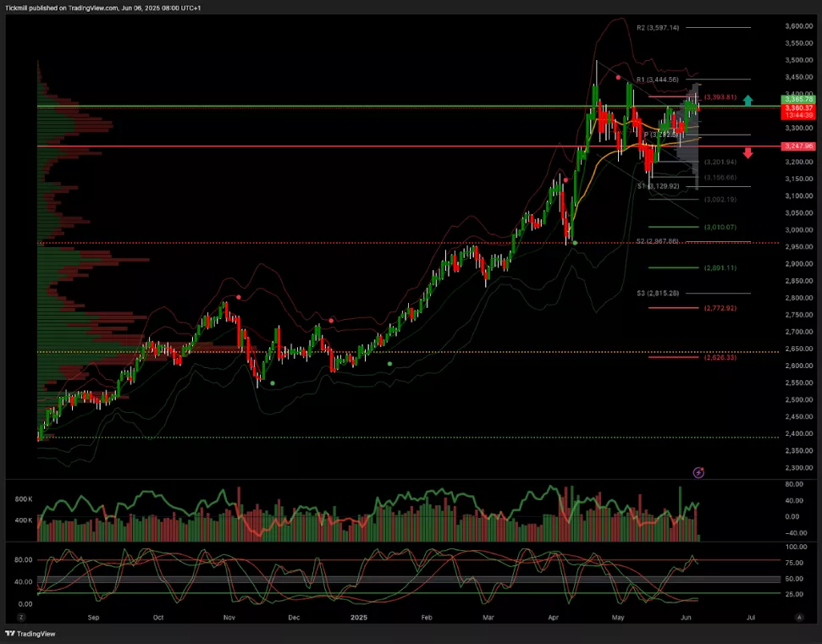Click the red 3,247.96 price tag
Image resolution: width=822 pixels, height=644 pixels.
798,146
